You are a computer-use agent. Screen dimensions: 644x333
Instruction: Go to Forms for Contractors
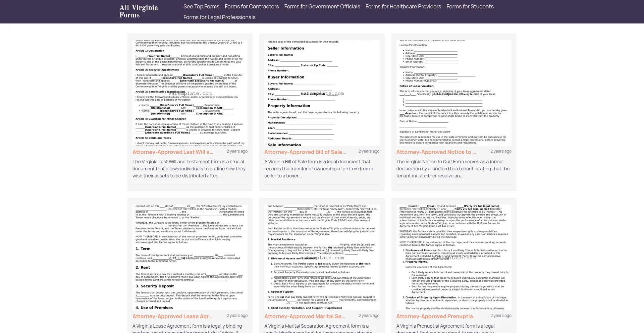click(252, 6)
